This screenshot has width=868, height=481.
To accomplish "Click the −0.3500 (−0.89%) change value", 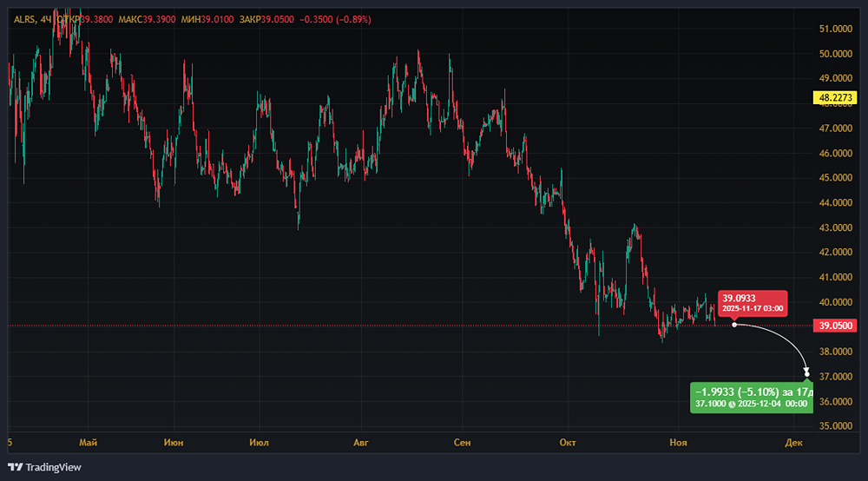I will coord(335,18).
